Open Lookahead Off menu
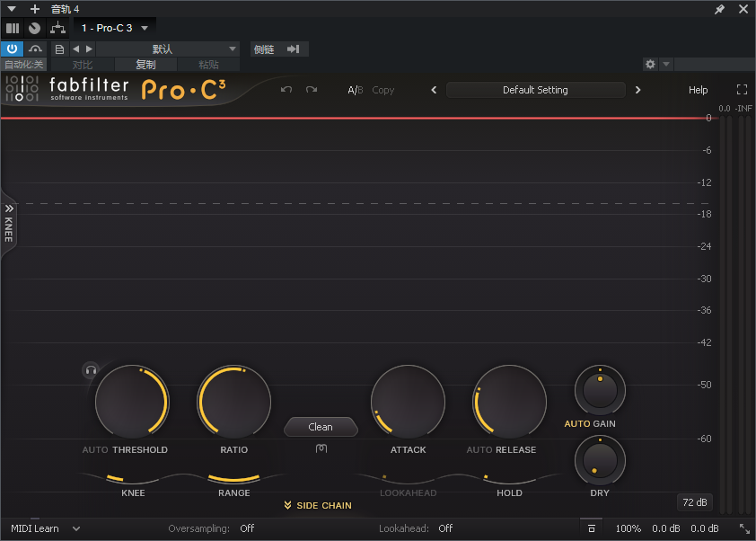This screenshot has height=541, width=756. [x=445, y=528]
